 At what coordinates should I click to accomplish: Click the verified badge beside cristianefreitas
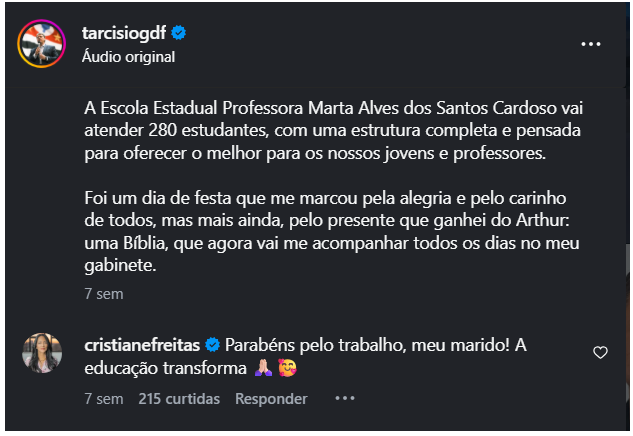(213, 345)
